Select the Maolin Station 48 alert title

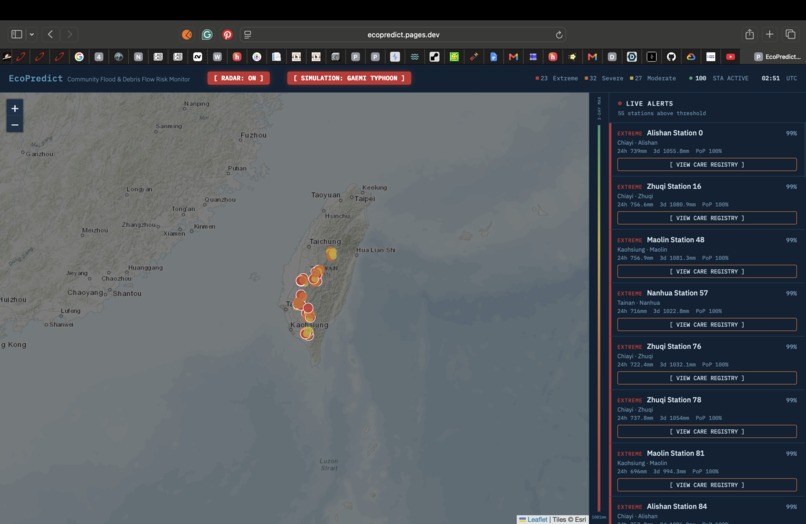tap(675, 240)
